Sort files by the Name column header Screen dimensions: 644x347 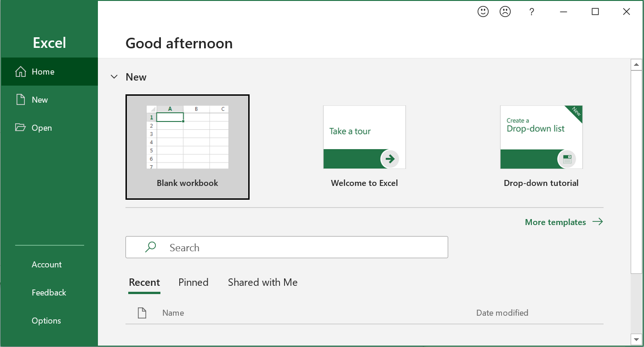coord(173,313)
